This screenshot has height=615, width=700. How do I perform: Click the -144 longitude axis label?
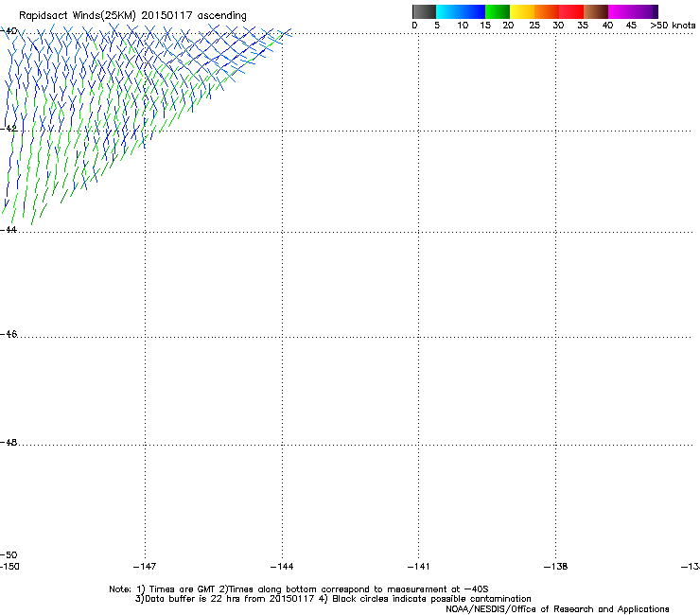282,567
